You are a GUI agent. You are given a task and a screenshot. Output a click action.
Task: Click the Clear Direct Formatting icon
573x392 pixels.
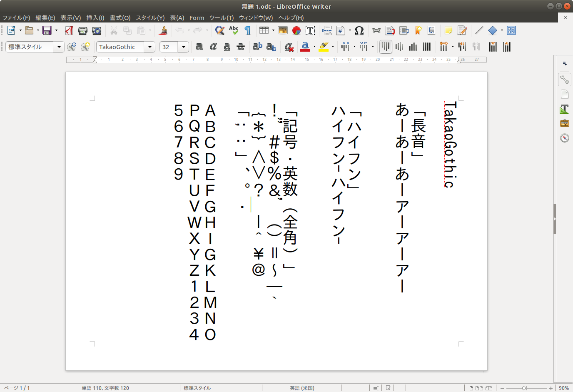pyautogui.click(x=289, y=47)
